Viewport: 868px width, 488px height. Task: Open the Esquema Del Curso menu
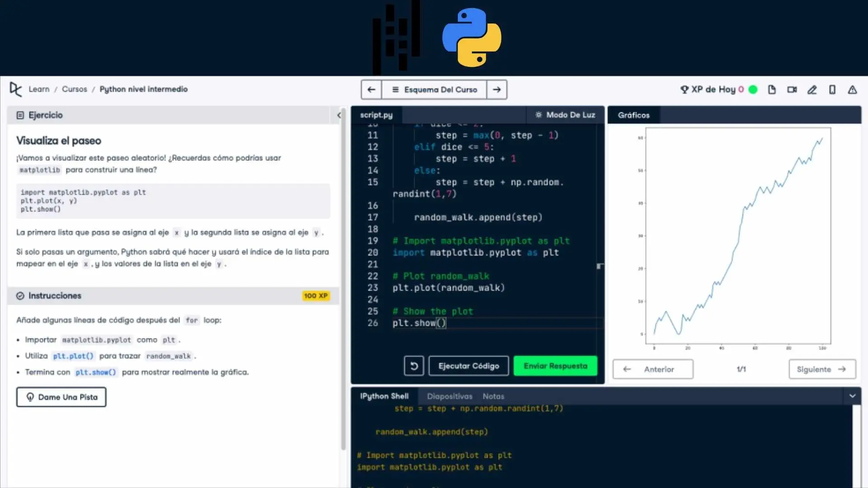[x=434, y=89]
